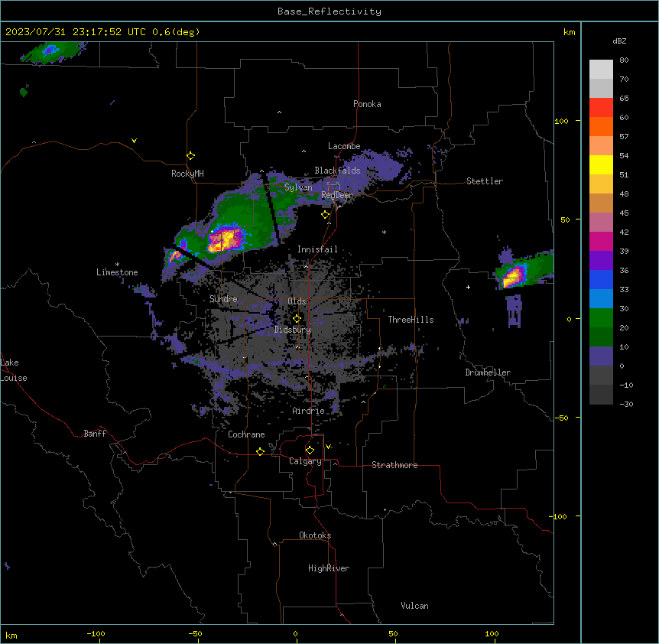Viewport: 659px width, 644px height.
Task: Click the 45 value in the dBZ legend
Action: [624, 213]
